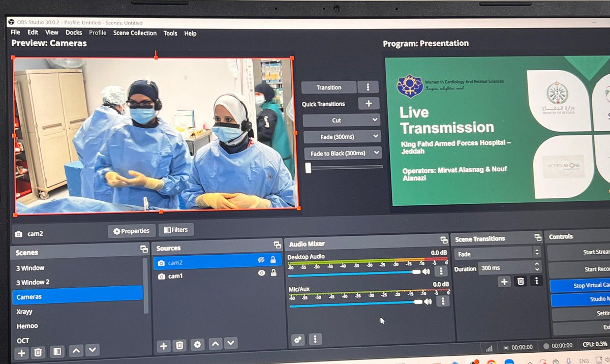Viewport: 610px width, 364px height.
Task: Click the Scenes list scrollbar
Action: tap(146, 286)
